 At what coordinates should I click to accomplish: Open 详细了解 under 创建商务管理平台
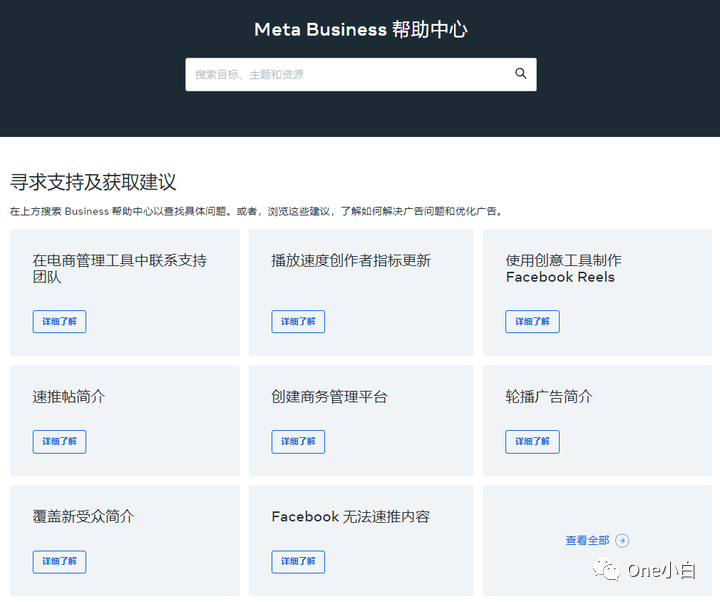298,442
